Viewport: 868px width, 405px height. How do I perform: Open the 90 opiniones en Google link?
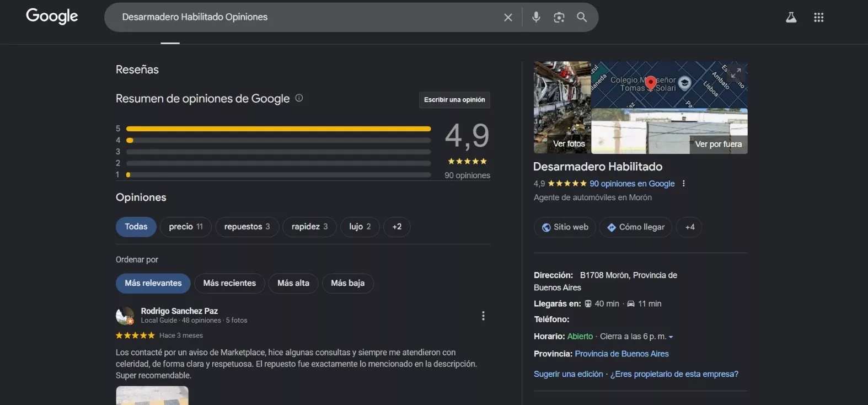[x=632, y=184]
